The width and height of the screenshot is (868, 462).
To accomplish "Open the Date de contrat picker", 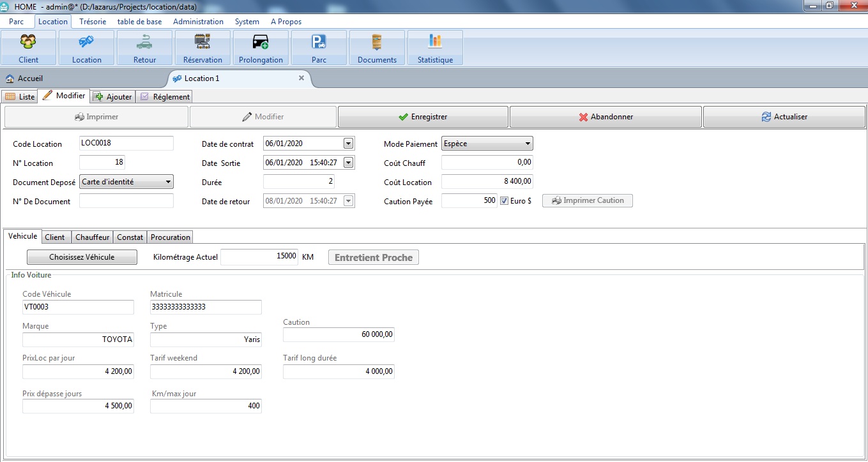I will [x=348, y=144].
